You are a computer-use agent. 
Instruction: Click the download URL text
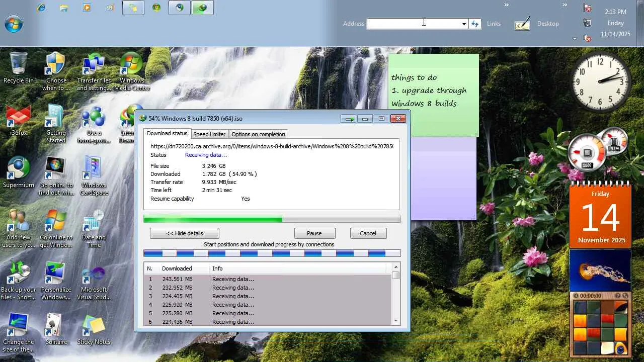(x=272, y=146)
